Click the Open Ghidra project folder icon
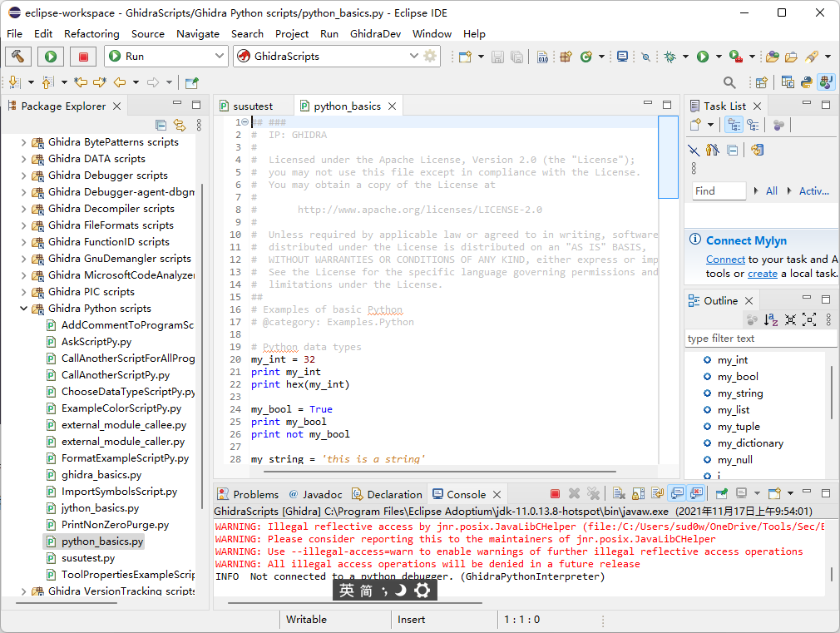This screenshot has height=633, width=840. pyautogui.click(x=773, y=57)
